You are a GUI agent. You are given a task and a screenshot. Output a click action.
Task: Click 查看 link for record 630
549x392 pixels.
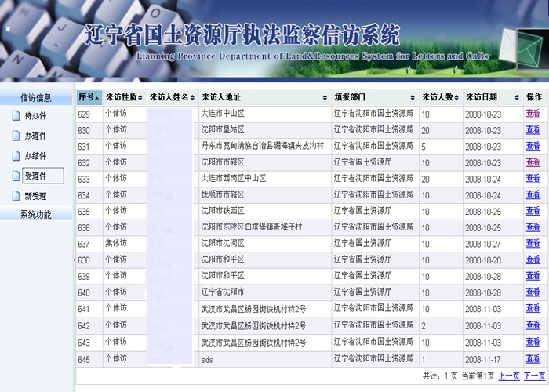tap(533, 130)
